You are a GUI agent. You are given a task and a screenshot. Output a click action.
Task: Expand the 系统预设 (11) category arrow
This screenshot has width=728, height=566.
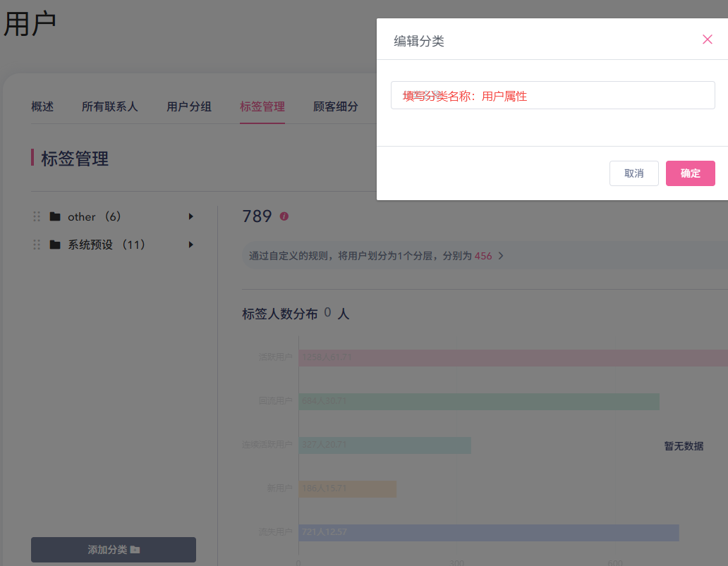click(191, 245)
